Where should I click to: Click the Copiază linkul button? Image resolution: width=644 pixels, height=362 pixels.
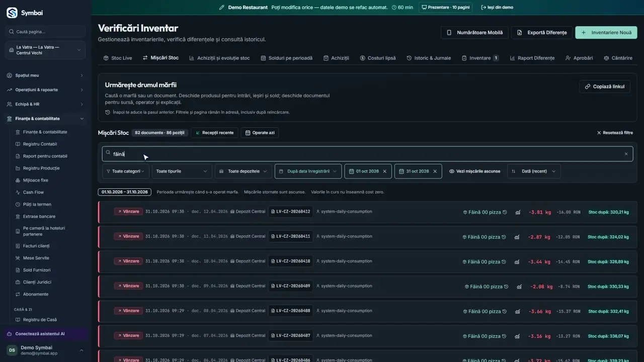(604, 86)
